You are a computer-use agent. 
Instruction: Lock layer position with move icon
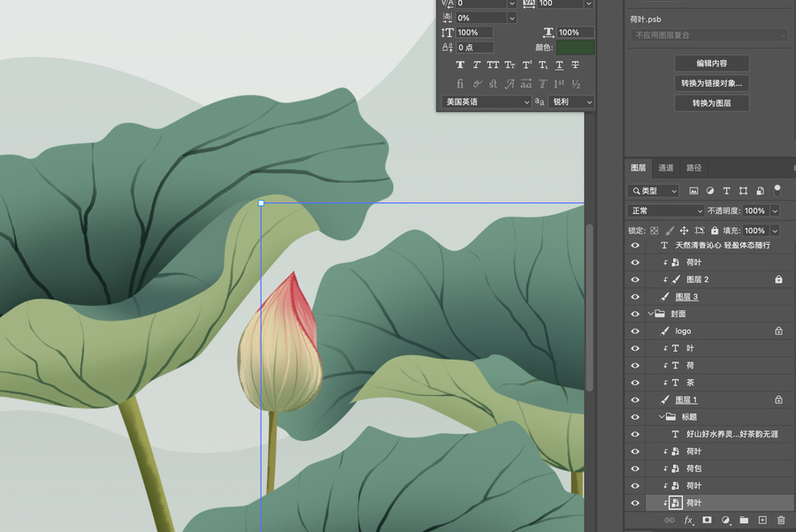click(685, 231)
